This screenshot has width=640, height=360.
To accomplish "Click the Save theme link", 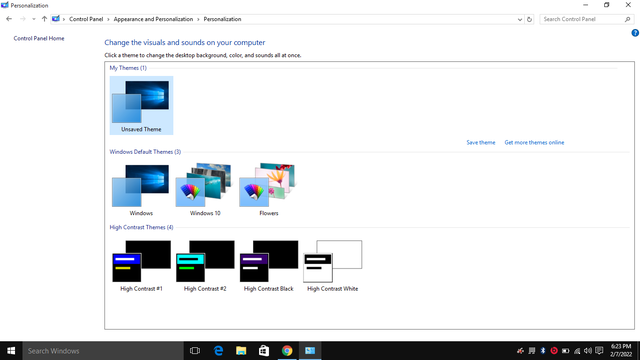I will tap(481, 142).
